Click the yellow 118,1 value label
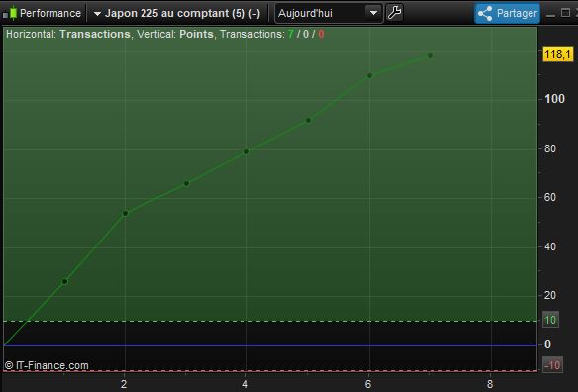This screenshot has width=578, height=392. pyautogui.click(x=558, y=55)
